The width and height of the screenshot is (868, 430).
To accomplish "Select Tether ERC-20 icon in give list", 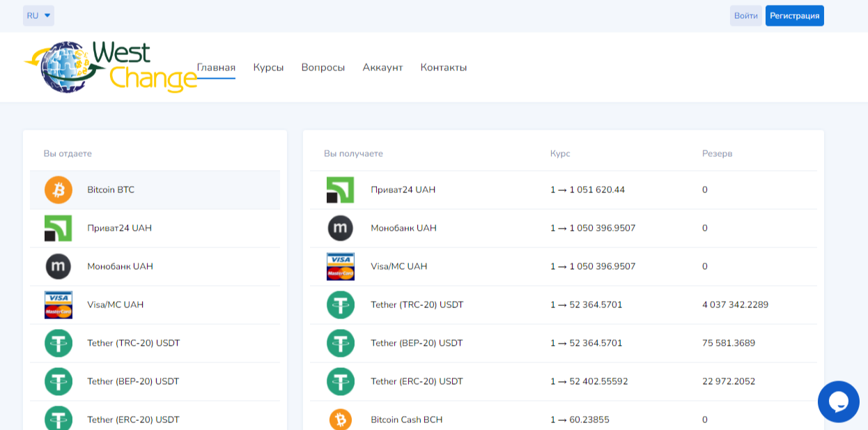I will click(x=59, y=420).
